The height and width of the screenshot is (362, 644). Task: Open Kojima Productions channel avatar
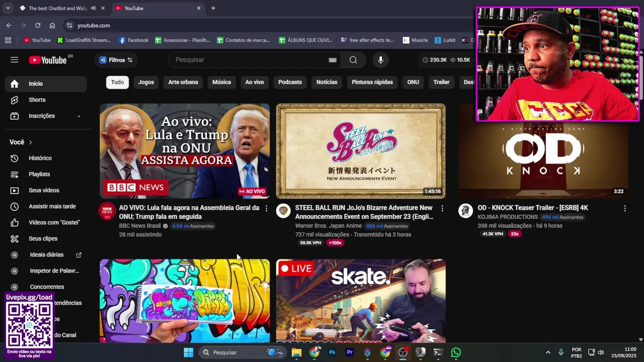[465, 211]
